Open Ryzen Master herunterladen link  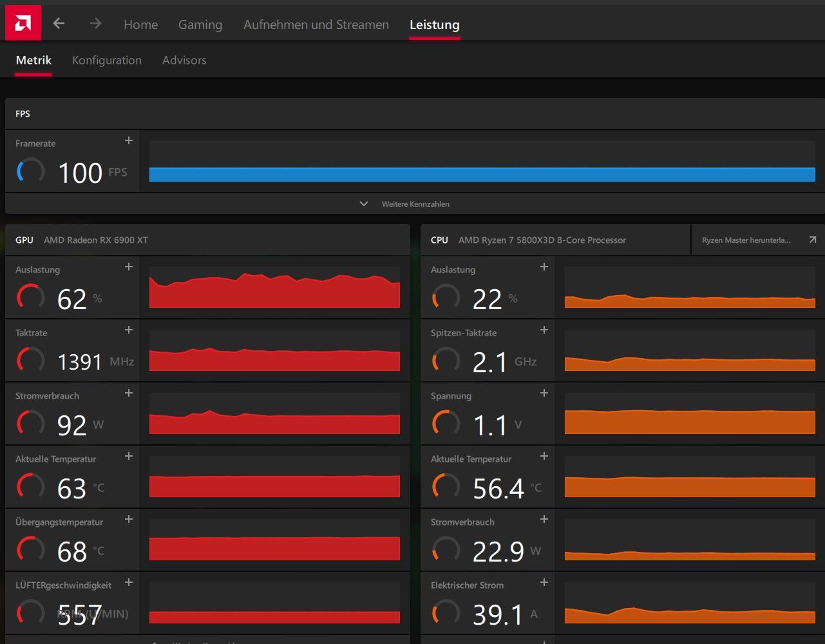[x=746, y=240]
